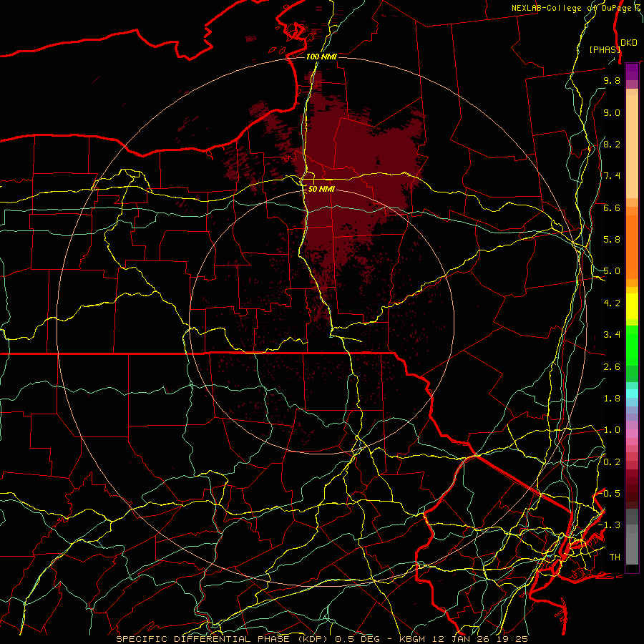Image resolution: width=644 pixels, height=644 pixels.
Task: Click the 5.0 legend value
Action: [612, 271]
